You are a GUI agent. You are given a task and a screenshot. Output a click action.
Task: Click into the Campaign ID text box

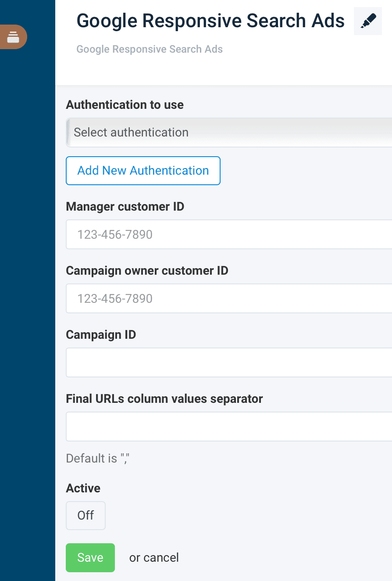coord(228,362)
